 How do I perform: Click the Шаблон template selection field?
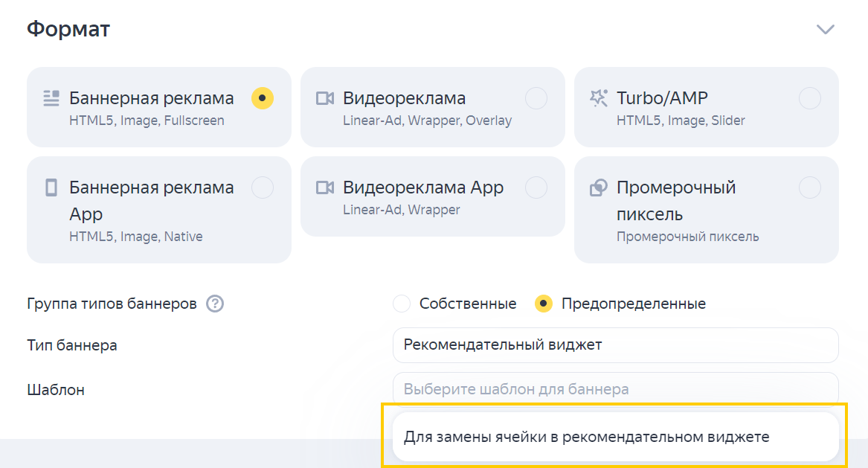tap(615, 389)
